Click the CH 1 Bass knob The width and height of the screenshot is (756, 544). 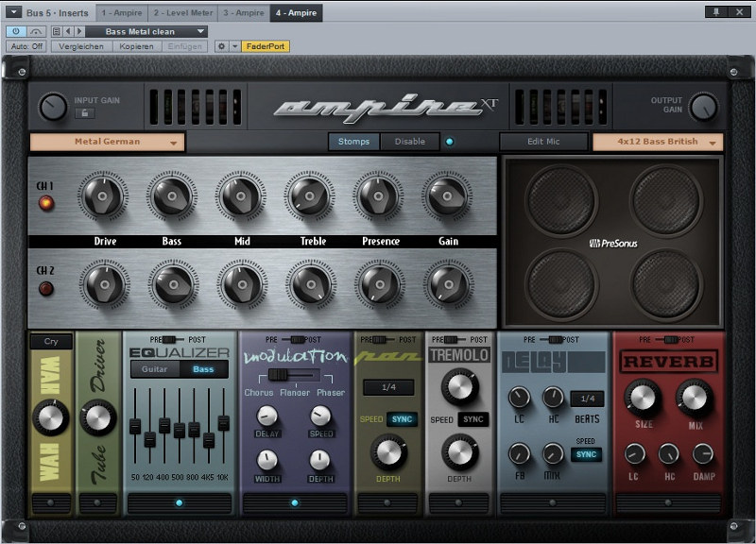pyautogui.click(x=172, y=196)
